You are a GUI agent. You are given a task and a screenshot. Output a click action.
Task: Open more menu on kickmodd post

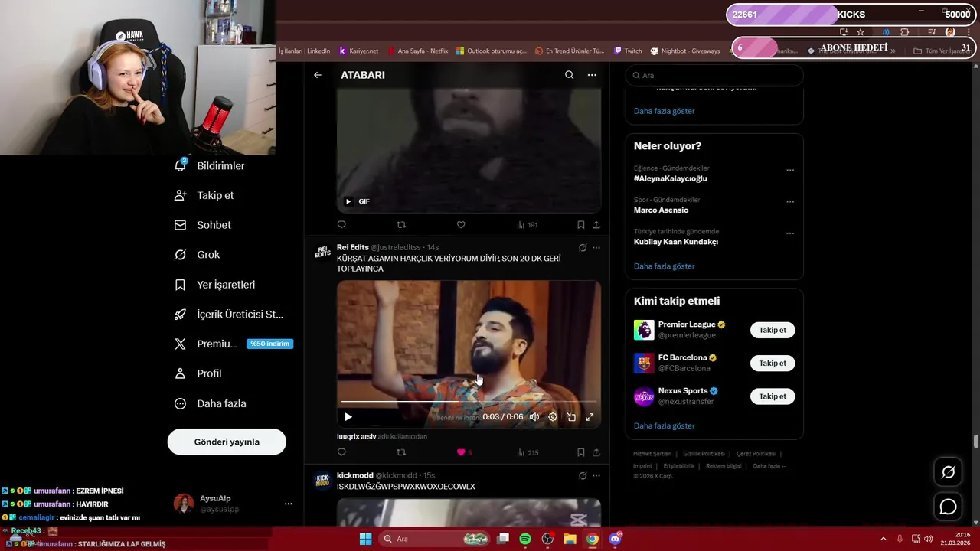(596, 475)
